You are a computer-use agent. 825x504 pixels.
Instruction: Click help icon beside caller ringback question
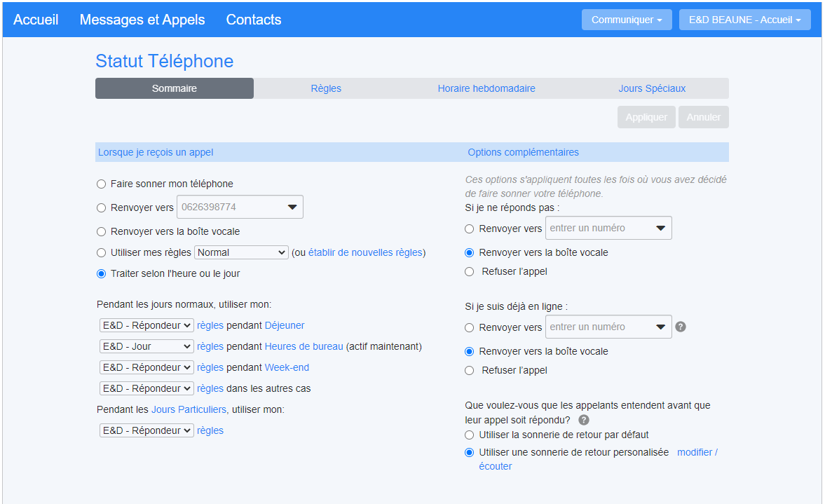click(584, 420)
